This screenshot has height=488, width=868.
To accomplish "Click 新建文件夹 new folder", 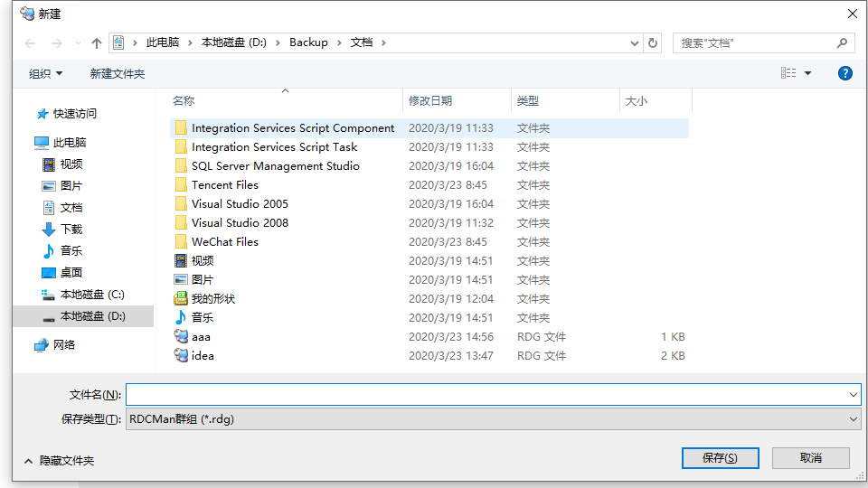I will [118, 73].
